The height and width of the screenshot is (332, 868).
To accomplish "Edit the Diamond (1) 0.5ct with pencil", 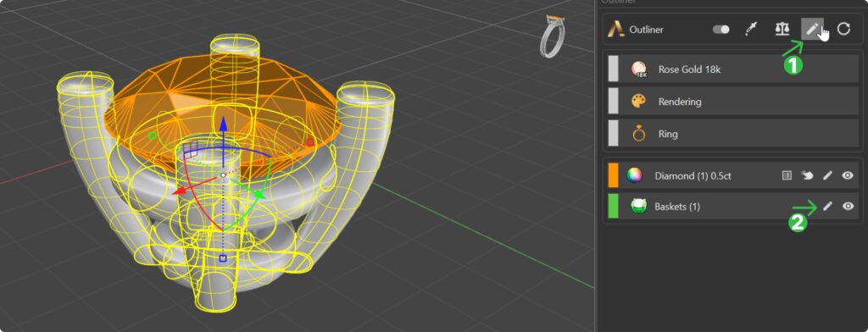I will pos(827,175).
